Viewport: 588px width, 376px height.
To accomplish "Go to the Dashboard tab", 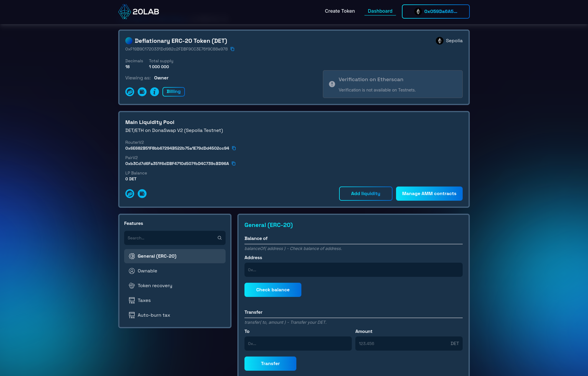I will (380, 11).
